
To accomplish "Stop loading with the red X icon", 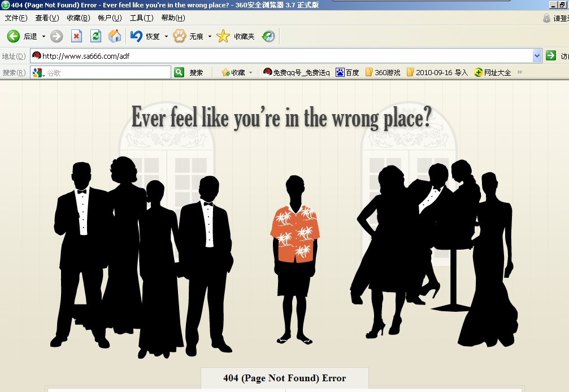I will 76,36.
